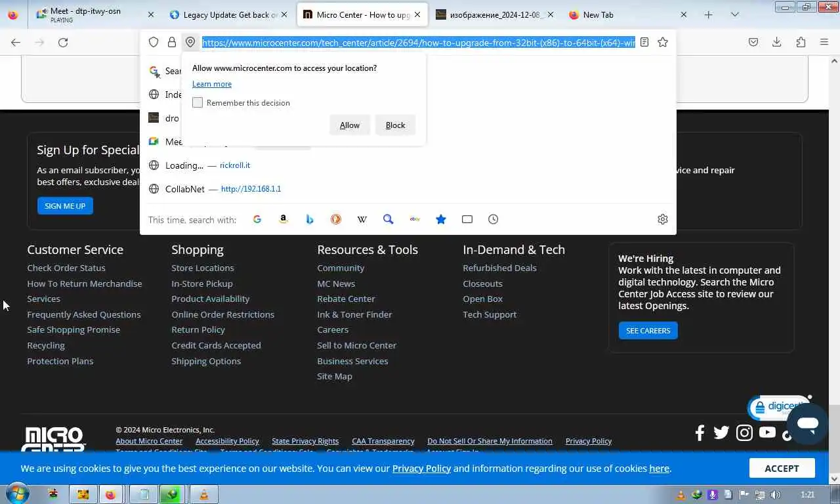Viewport: 840px width, 504px height.
Task: Open Rebate Center link
Action: point(346,299)
